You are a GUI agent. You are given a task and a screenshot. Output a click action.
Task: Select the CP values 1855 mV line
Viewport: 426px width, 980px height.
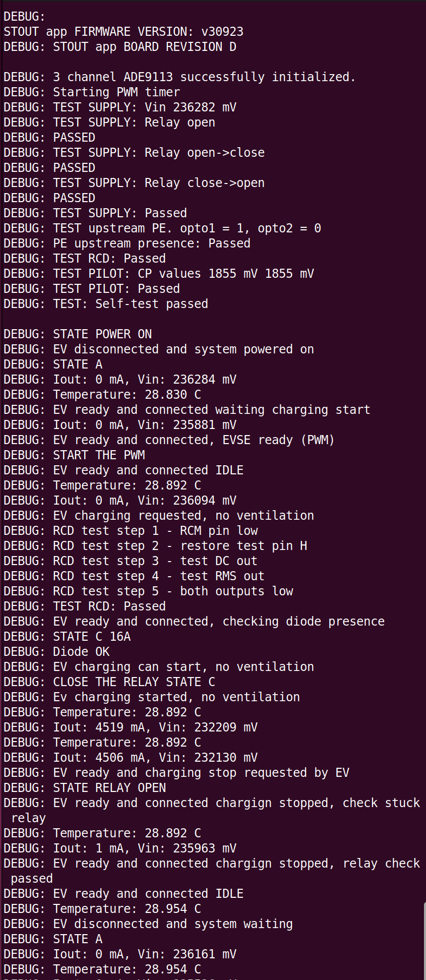[x=158, y=274]
